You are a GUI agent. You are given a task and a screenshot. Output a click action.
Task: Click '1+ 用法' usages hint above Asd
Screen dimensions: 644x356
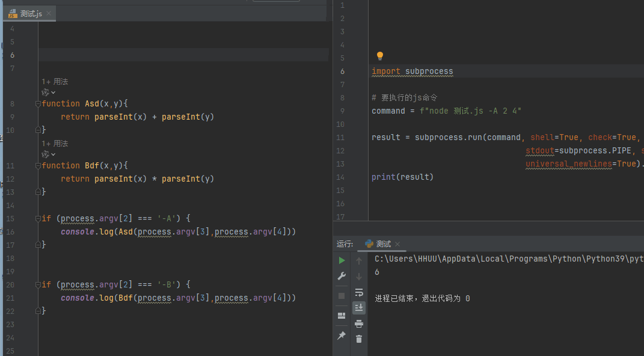(55, 81)
